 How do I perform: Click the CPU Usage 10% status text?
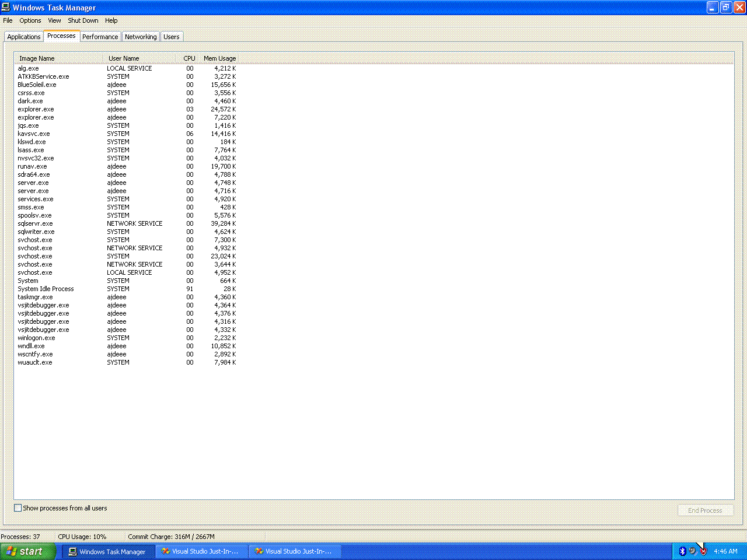pyautogui.click(x=82, y=537)
